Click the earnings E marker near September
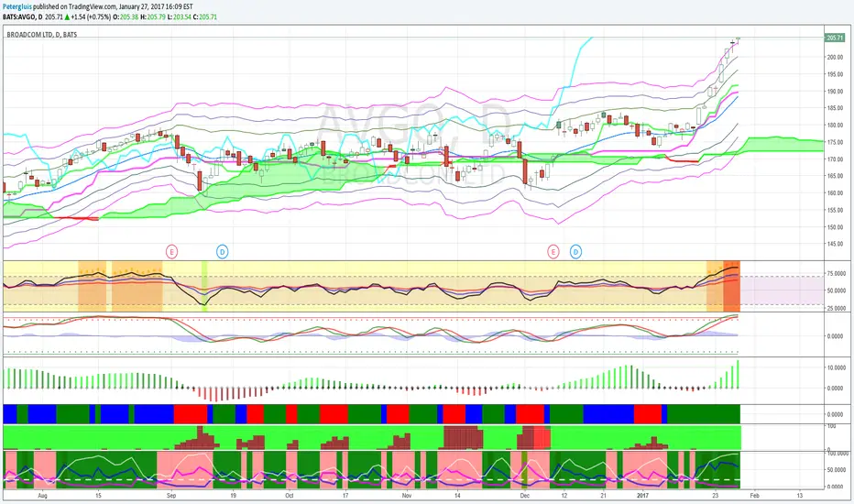 click(x=171, y=252)
